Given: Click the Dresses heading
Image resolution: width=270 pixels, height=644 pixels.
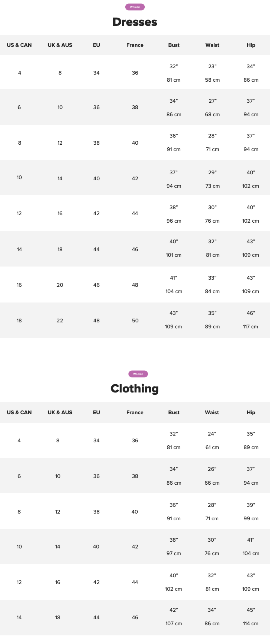Looking at the screenshot, I should 135,22.
